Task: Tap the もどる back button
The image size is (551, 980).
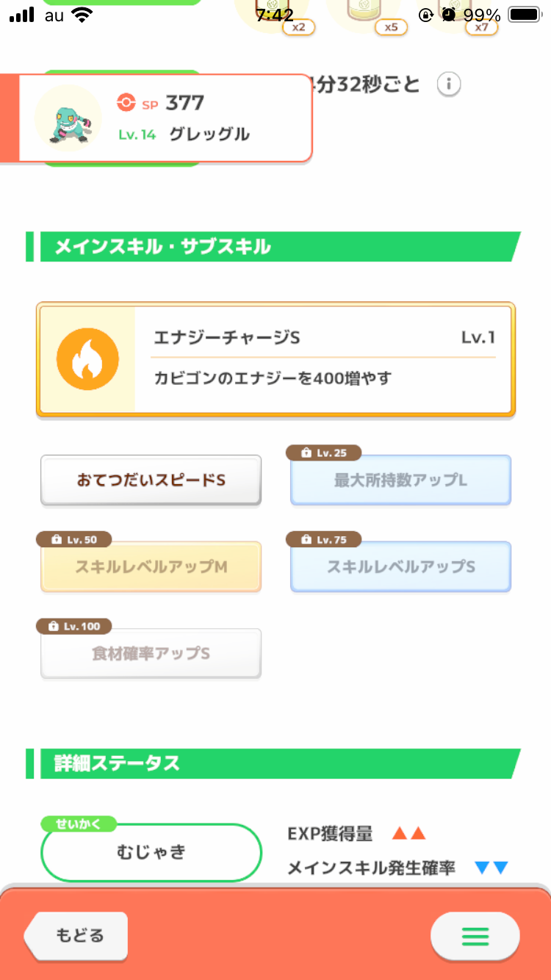Action: point(76,936)
